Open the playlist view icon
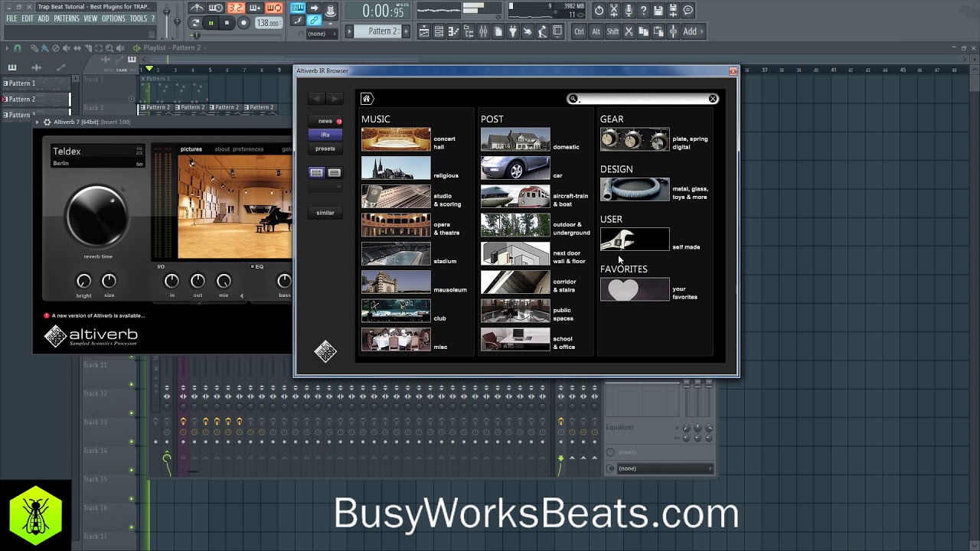The width and height of the screenshot is (980, 551). point(423,31)
